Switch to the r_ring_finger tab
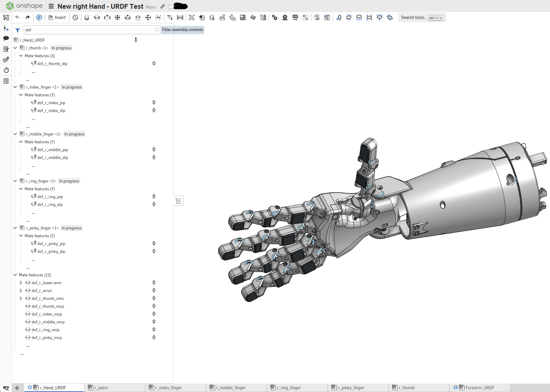Image resolution: width=550 pixels, height=392 pixels. [297, 387]
